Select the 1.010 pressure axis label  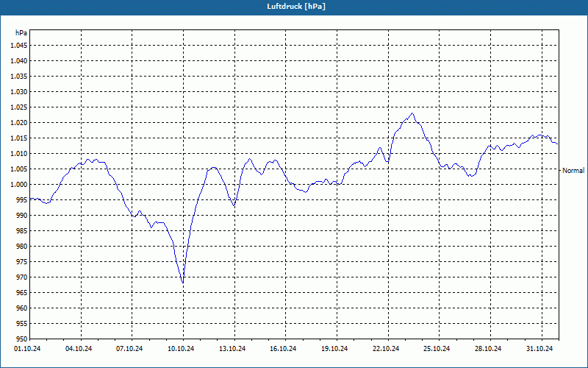tap(19, 154)
